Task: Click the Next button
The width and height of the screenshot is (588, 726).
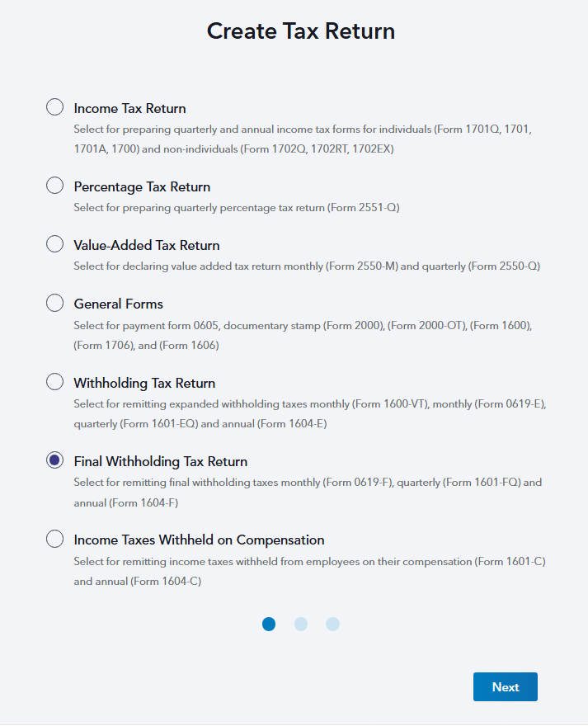Action: [x=505, y=687]
